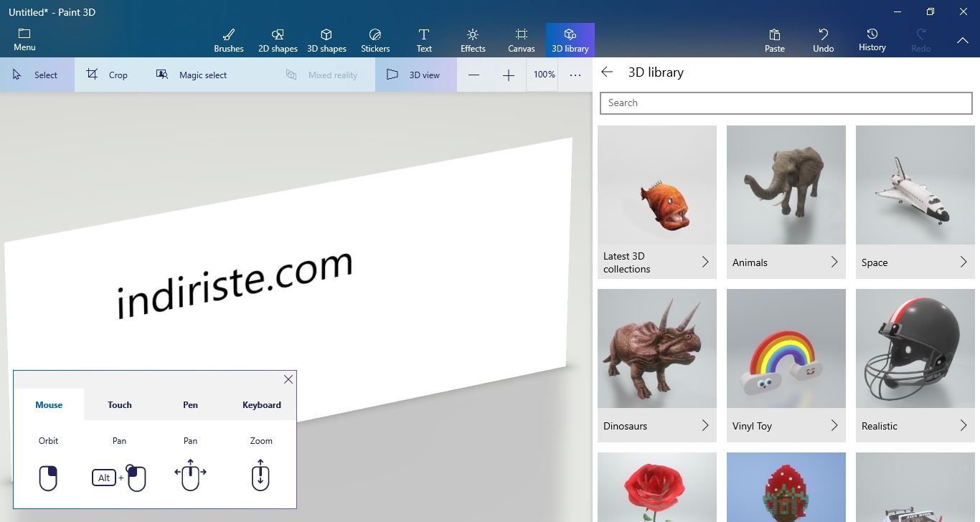Open the 3D shapes panel
The height and width of the screenshot is (522, 980).
coord(326,40)
